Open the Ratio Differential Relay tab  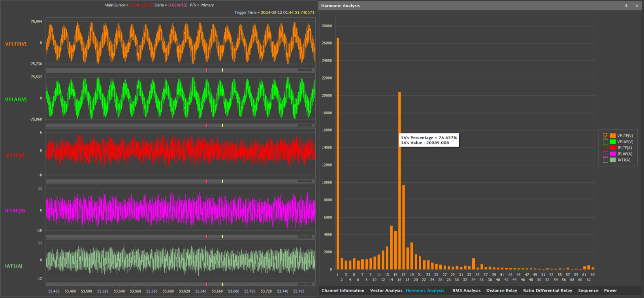click(x=547, y=290)
